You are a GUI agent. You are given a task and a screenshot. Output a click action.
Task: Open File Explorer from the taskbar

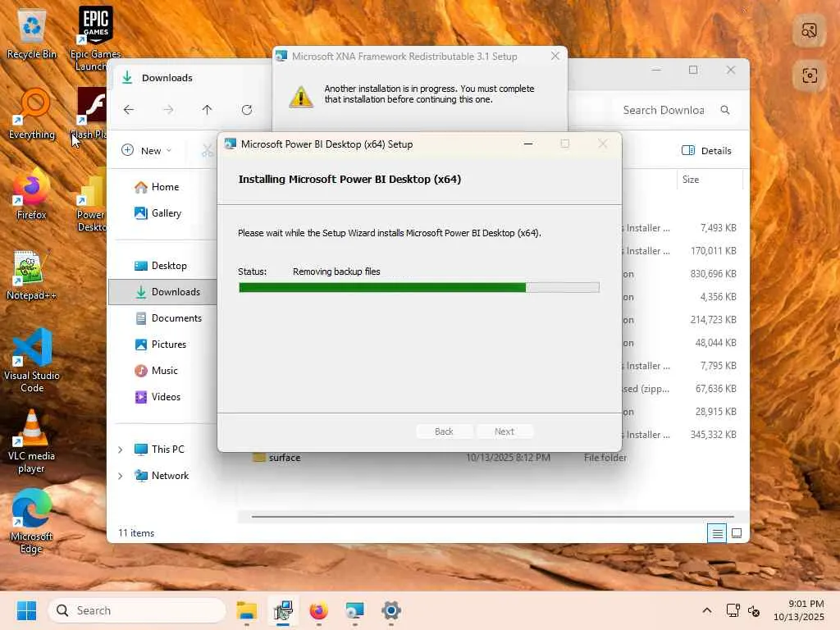(246, 610)
